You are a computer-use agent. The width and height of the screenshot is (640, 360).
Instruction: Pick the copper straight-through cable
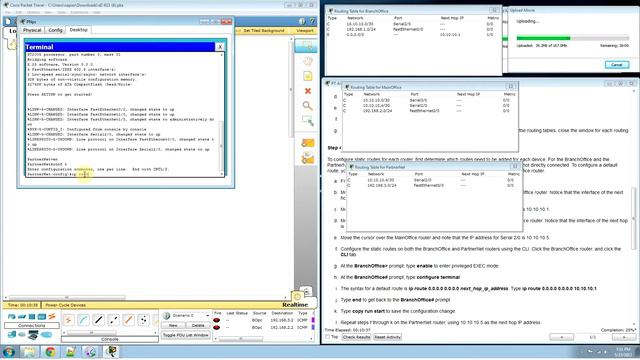pyautogui.click(x=98, y=320)
